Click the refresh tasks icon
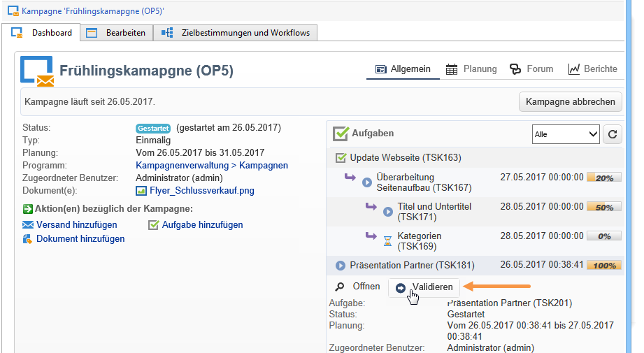This screenshot has height=353, width=644. point(613,134)
